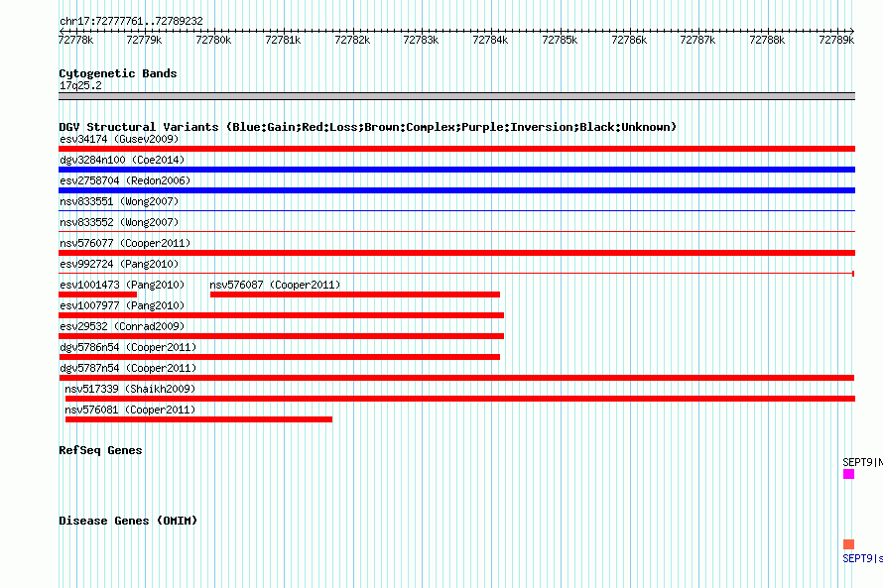This screenshot has height=588, width=883.
Task: Click the Disease Genes (OMIM) track title
Action: (128, 521)
